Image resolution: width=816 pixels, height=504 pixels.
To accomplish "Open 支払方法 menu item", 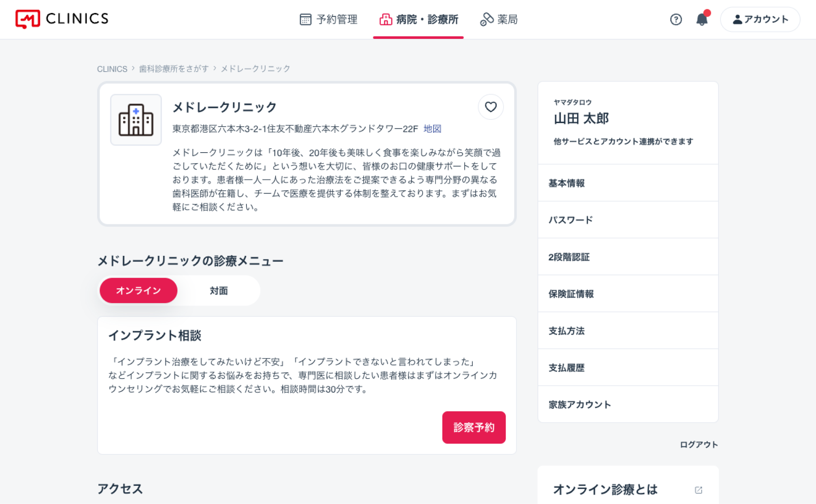I will point(628,330).
